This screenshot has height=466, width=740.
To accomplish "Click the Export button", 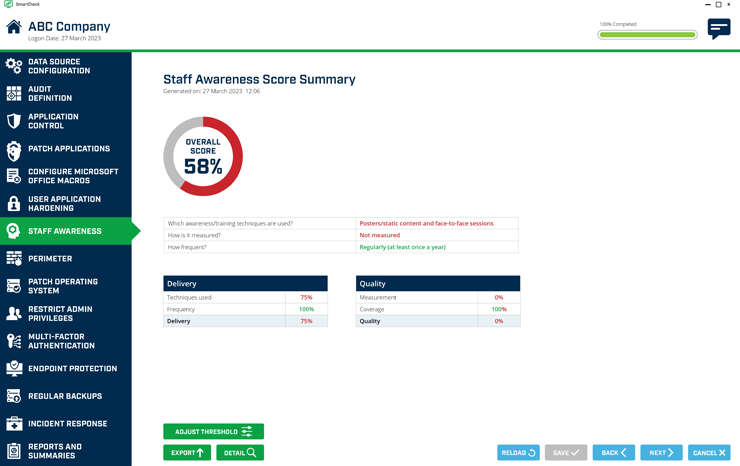I will (187, 453).
